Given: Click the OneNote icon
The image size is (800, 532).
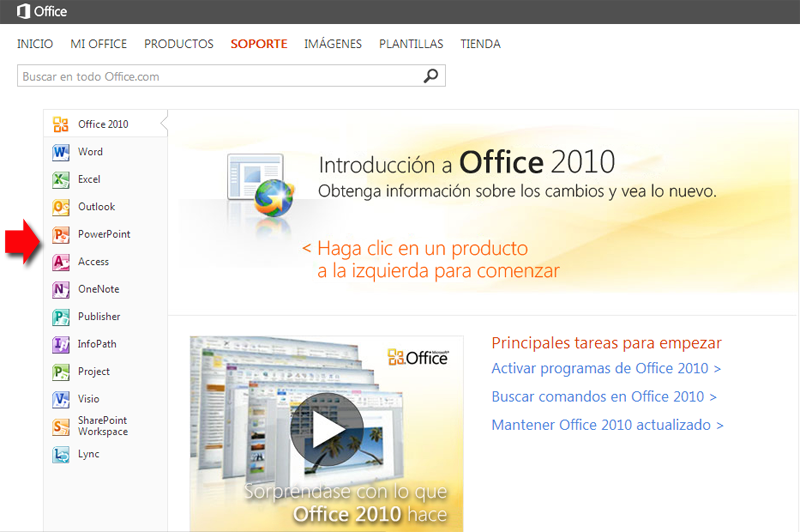Looking at the screenshot, I should click(x=61, y=290).
